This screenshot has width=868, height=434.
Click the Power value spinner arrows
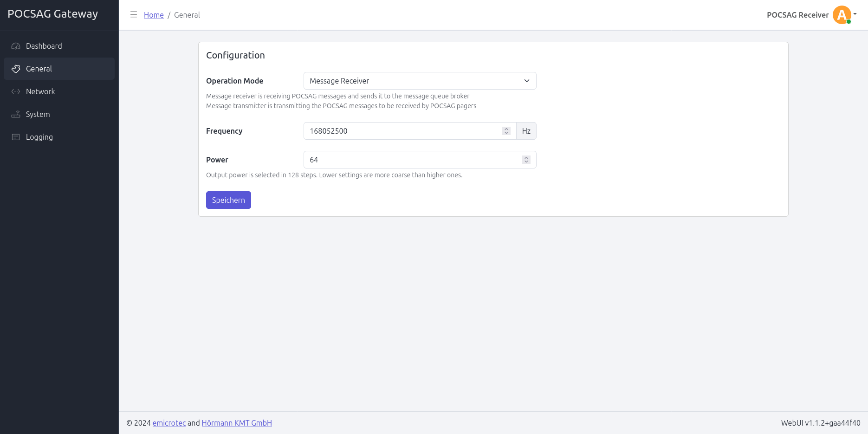click(x=526, y=160)
